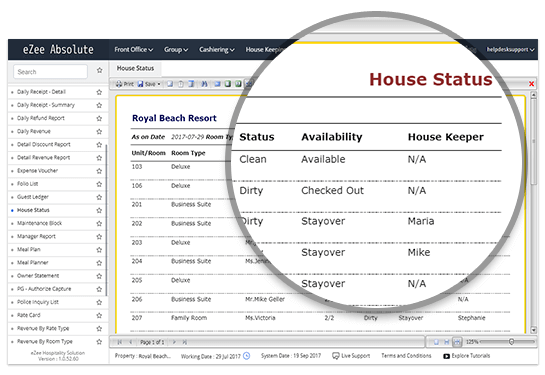Click the working date clock icon

pyautogui.click(x=246, y=356)
